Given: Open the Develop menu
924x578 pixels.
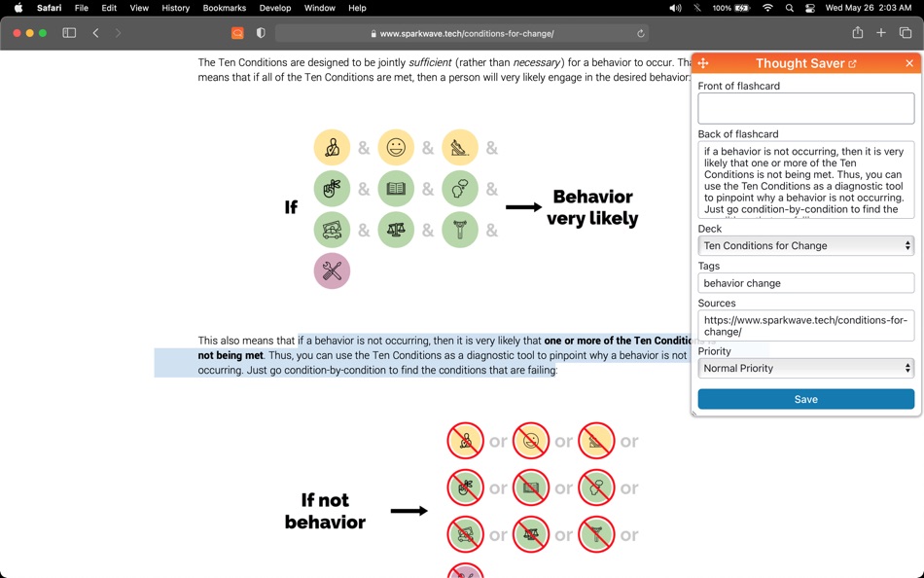Looking at the screenshot, I should (275, 9).
